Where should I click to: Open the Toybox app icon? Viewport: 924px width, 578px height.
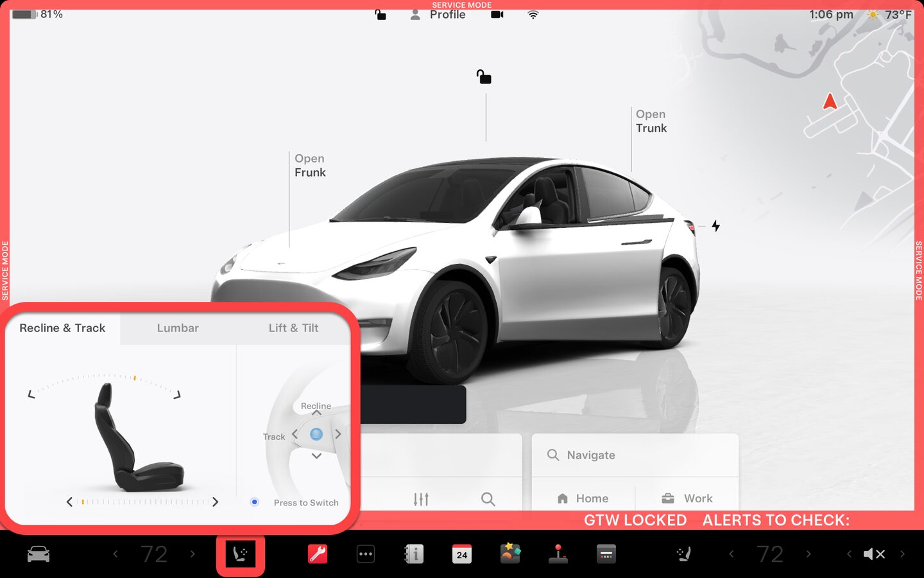tap(510, 554)
